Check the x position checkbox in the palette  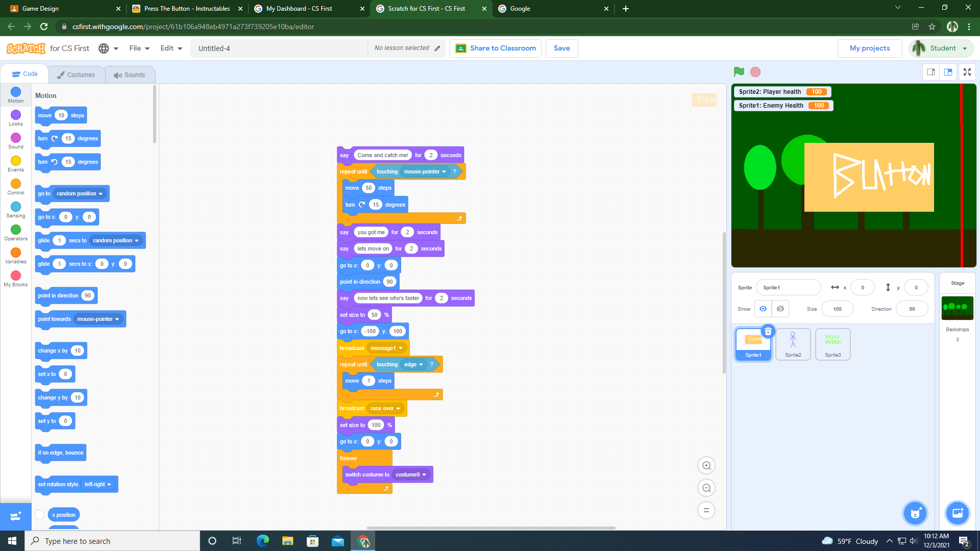point(40,514)
